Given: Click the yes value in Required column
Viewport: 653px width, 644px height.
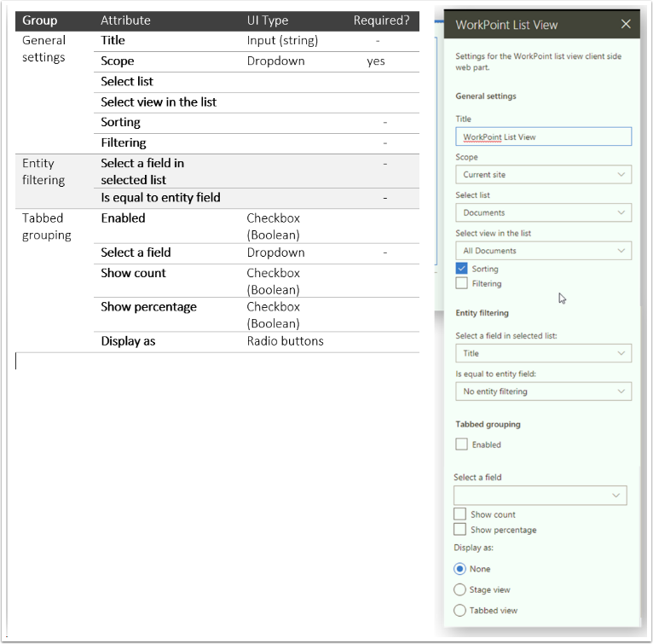Looking at the screenshot, I should click(x=376, y=61).
